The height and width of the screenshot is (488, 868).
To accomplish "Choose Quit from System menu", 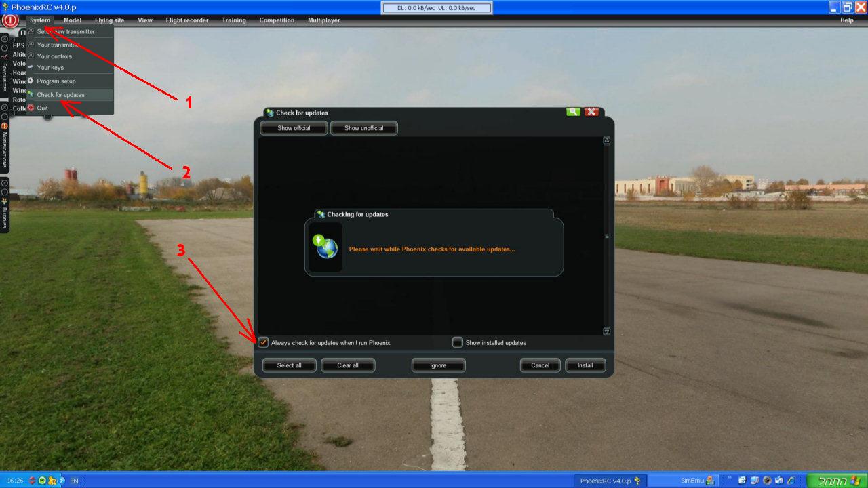I will coord(70,108).
